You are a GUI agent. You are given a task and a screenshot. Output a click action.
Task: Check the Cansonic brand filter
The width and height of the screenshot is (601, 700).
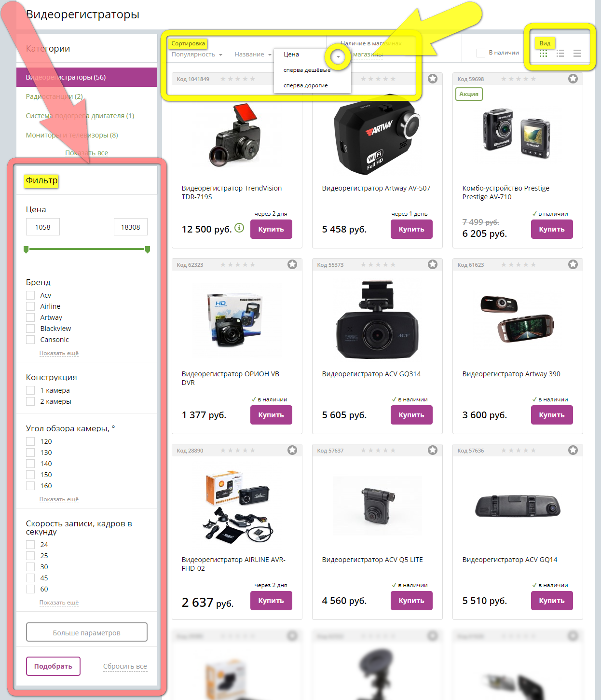pos(30,340)
